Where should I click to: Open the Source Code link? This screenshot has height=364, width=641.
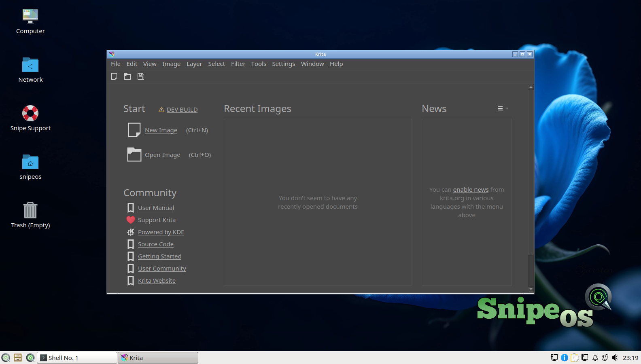pyautogui.click(x=156, y=244)
